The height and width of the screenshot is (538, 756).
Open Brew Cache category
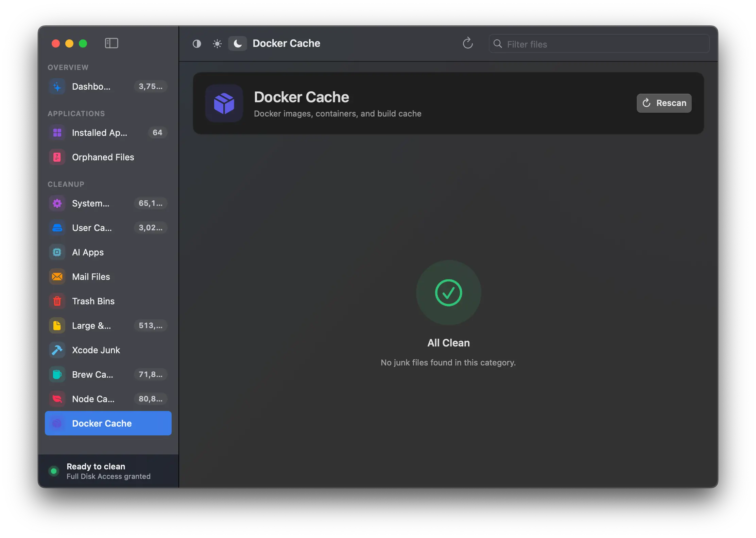tap(108, 374)
